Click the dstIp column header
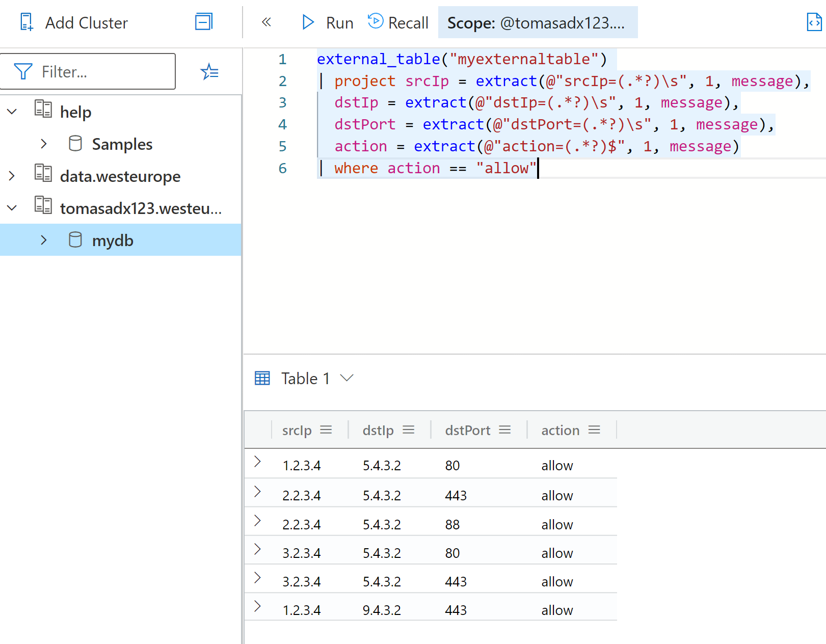The height and width of the screenshot is (644, 826). [x=378, y=431]
